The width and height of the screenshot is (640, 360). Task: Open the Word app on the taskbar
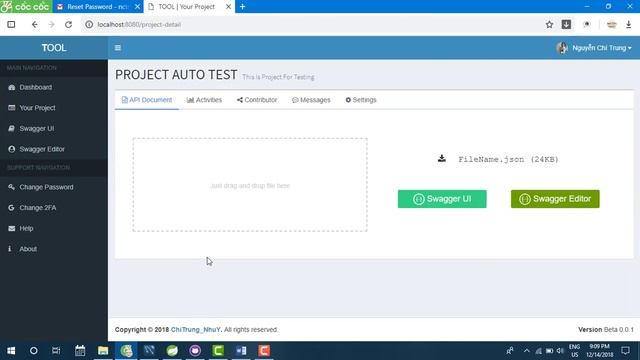(241, 351)
